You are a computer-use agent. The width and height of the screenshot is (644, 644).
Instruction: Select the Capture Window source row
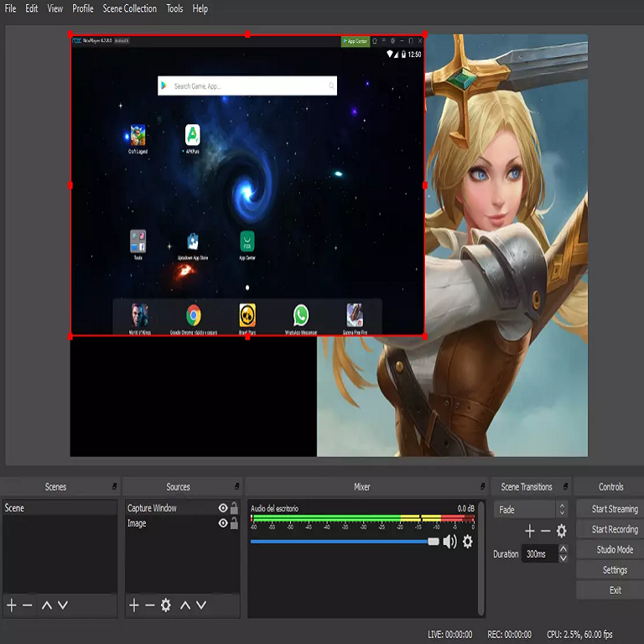tap(182, 508)
